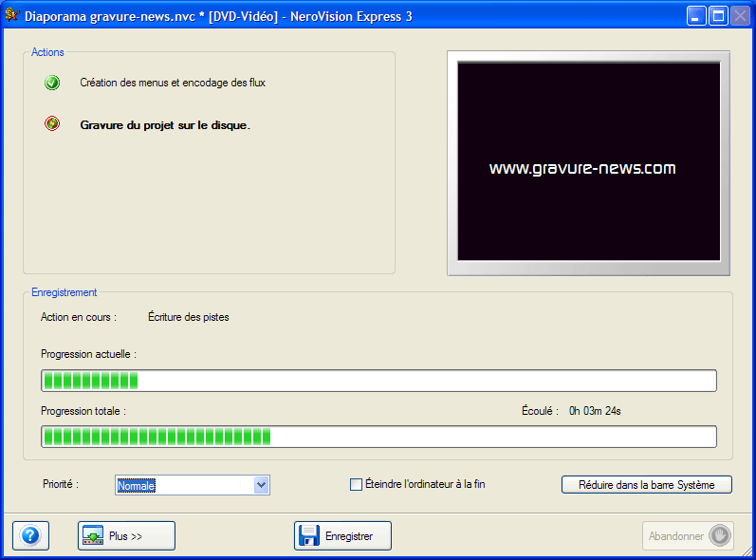Click the Actions group title

coord(47,52)
